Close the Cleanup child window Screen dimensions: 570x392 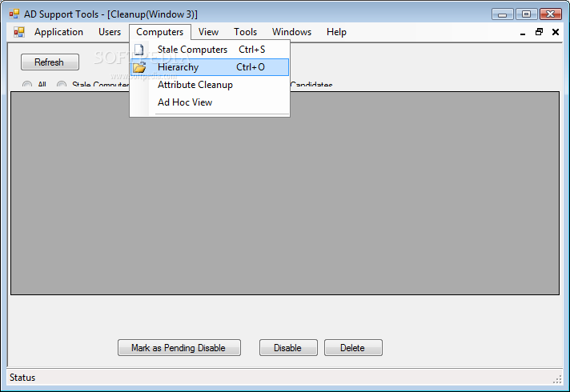(555, 32)
